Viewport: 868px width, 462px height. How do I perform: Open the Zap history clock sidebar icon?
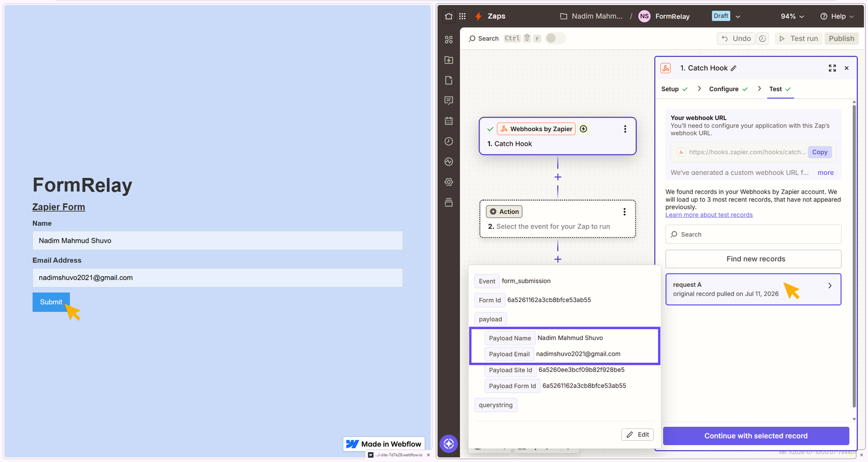(449, 142)
